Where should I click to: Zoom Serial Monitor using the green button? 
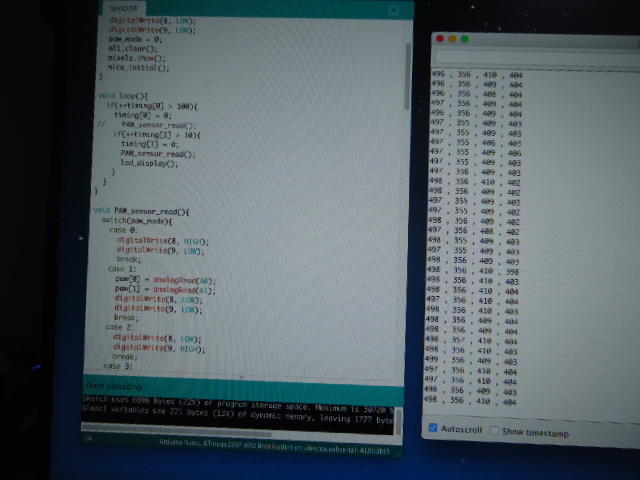point(465,39)
